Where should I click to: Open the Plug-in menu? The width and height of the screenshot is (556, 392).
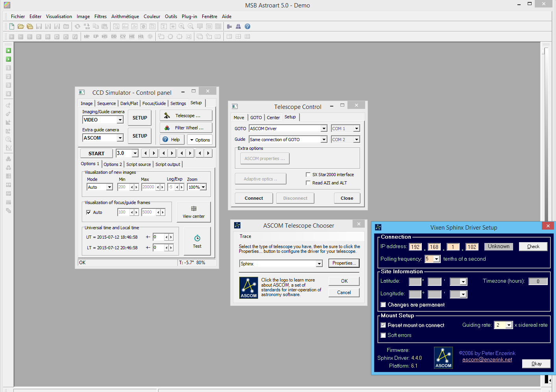coord(189,17)
